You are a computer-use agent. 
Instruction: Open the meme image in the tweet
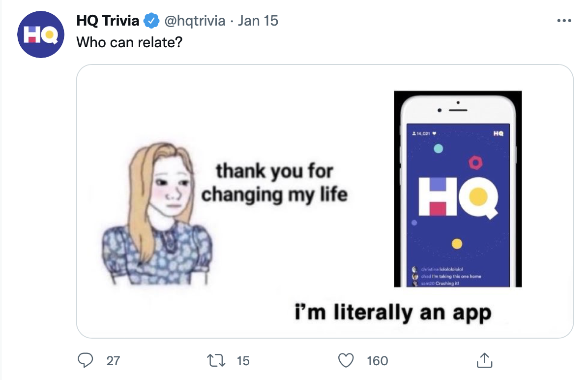point(325,201)
